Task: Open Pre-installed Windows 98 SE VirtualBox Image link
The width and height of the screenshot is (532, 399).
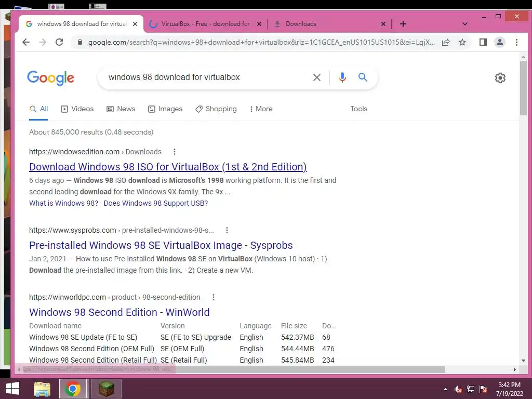Action: click(x=161, y=245)
